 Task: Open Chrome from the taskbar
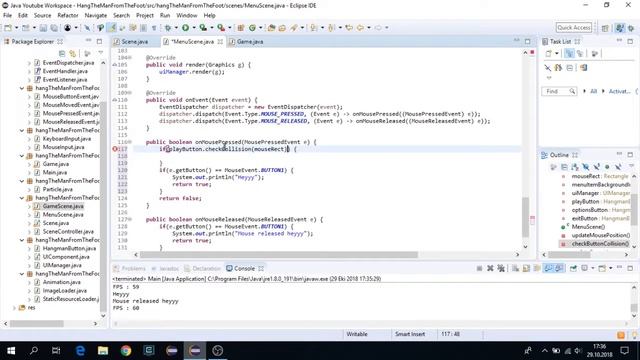point(126,351)
